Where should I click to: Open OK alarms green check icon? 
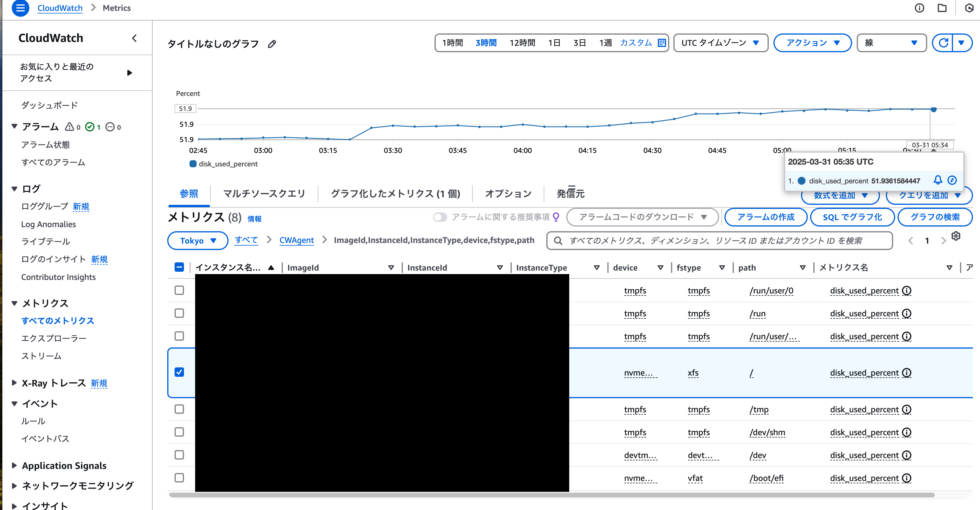(90, 127)
